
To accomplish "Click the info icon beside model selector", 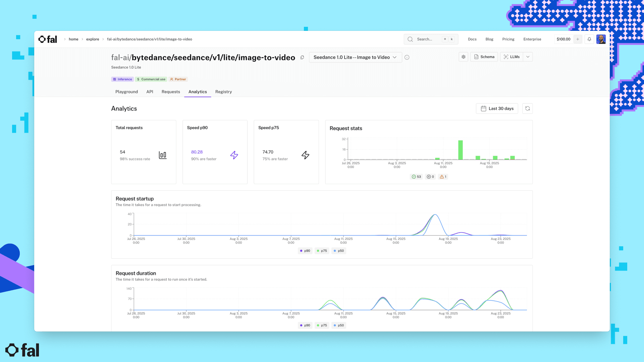I will pos(407,57).
